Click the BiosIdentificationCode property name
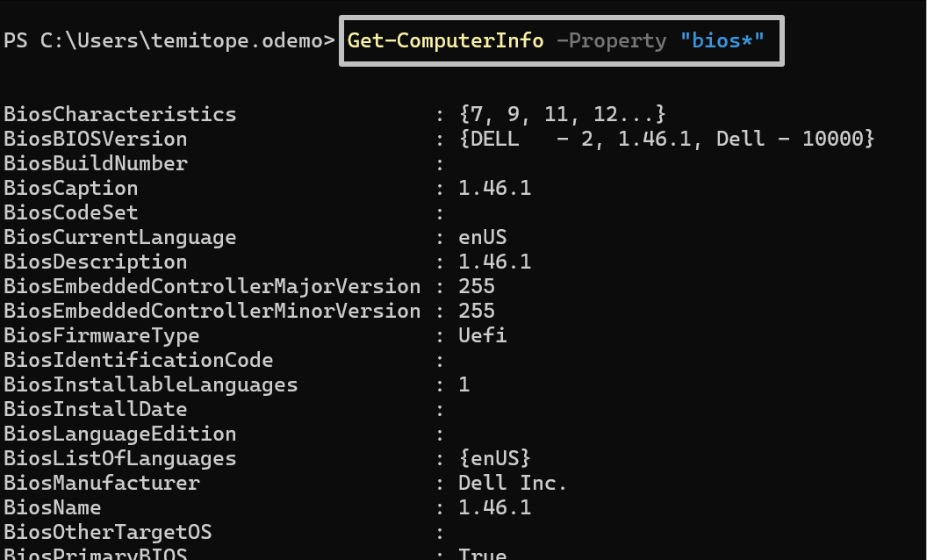This screenshot has height=560, width=927. 139,360
